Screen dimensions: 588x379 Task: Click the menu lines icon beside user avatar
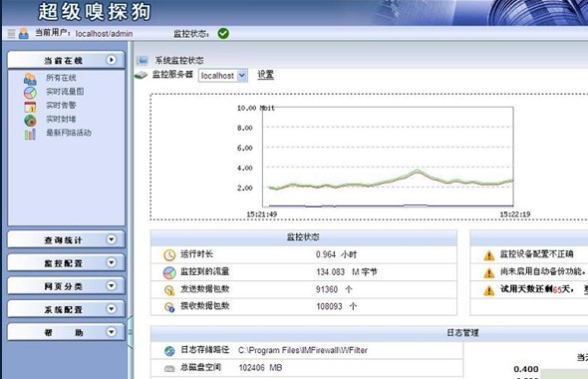click(12, 33)
